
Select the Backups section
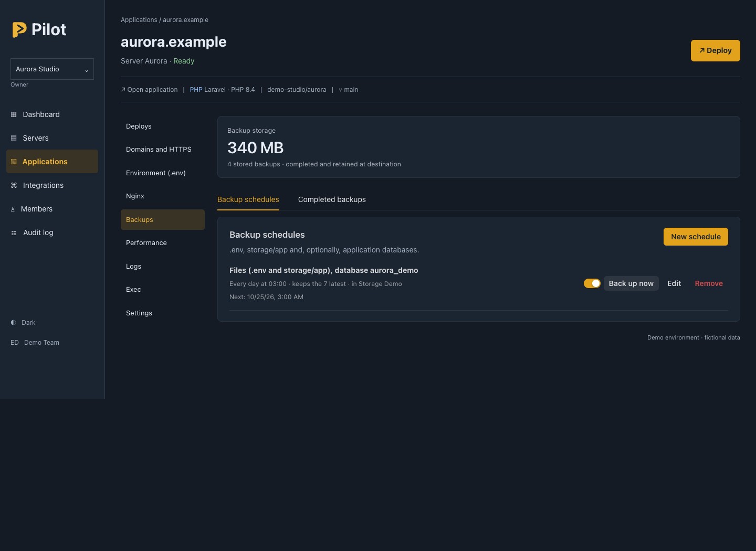coord(163,220)
